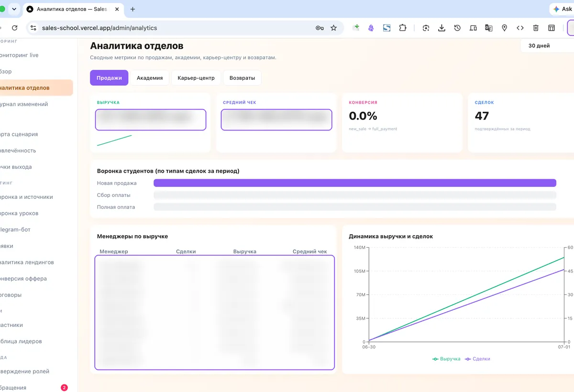The image size is (574, 392).
Task: Open the purple Obsidian crystal extension
Action: click(371, 28)
